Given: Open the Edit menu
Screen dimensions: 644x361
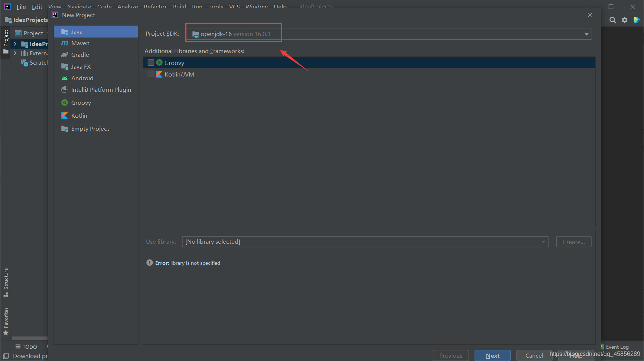Looking at the screenshot, I should pos(37,7).
